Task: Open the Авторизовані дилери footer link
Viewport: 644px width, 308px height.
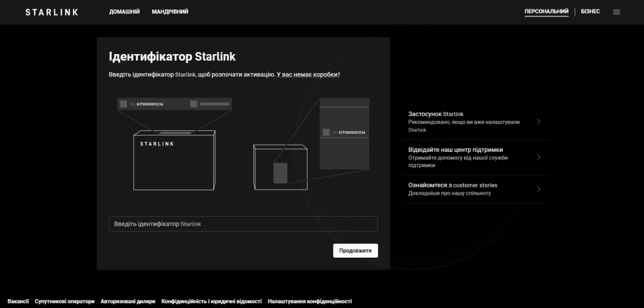Action: tap(128, 302)
